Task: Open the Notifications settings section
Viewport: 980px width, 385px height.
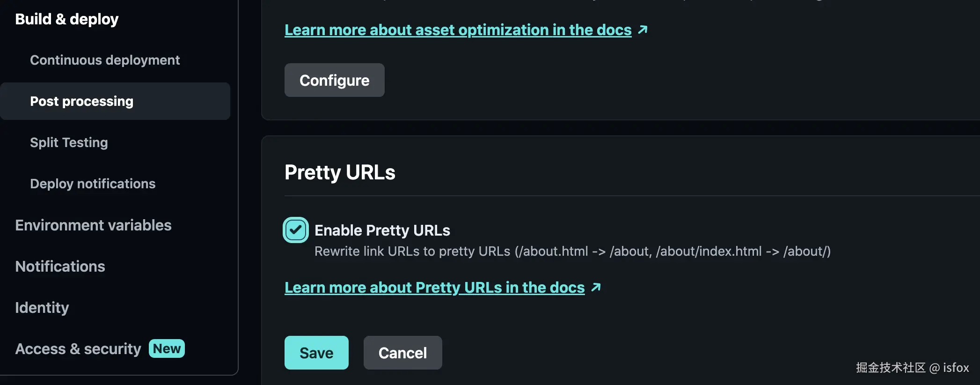Action: coord(60,266)
